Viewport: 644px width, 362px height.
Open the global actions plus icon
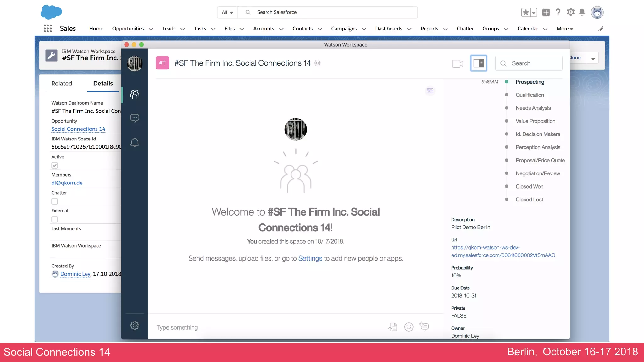[546, 12]
